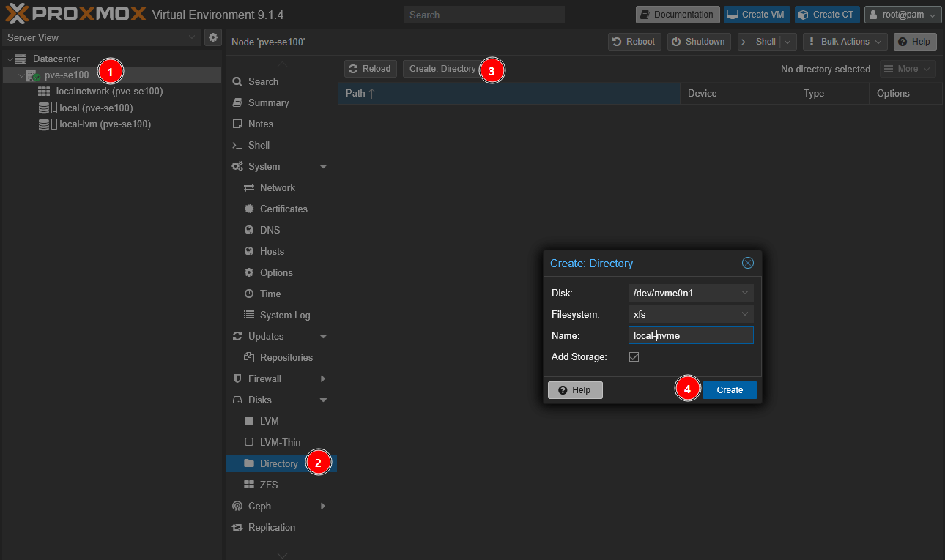
Task: Close the Create: Directory dialog
Action: [747, 263]
